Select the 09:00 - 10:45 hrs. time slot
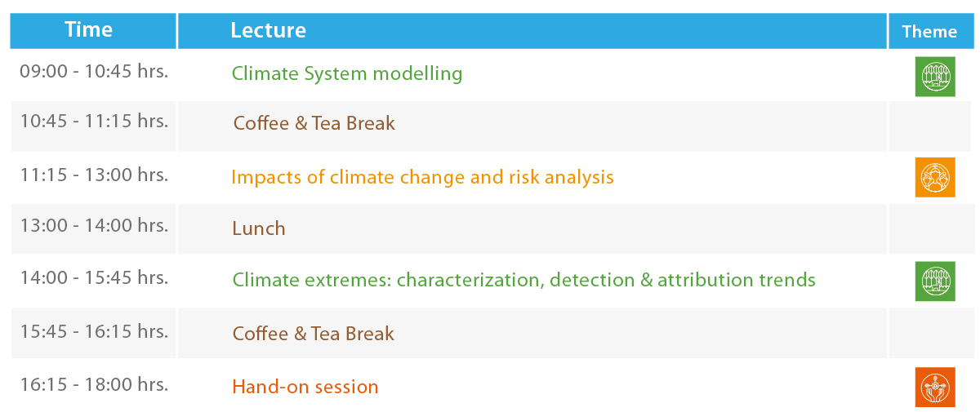Viewport: 980px width, 412px height. [x=94, y=71]
